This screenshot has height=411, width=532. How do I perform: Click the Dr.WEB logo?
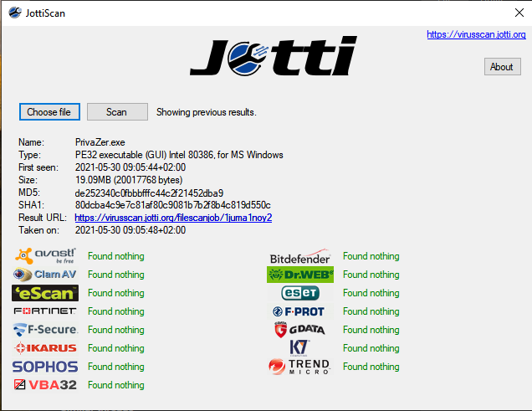(300, 275)
